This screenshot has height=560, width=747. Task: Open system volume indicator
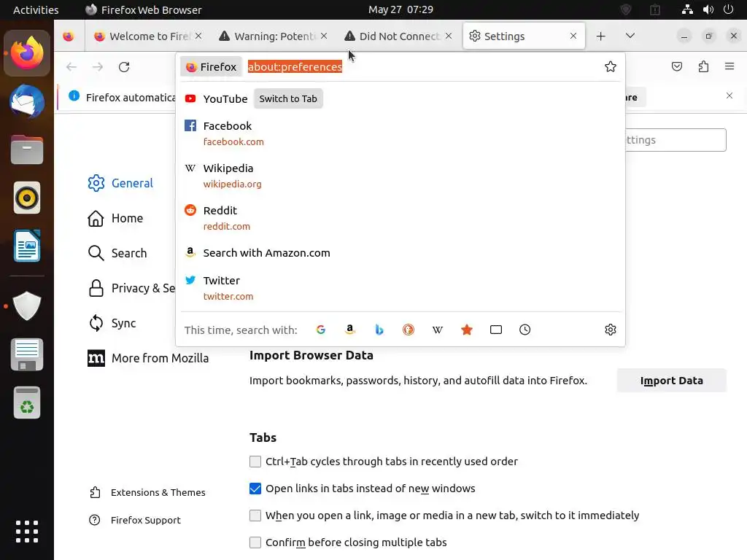(708, 9)
